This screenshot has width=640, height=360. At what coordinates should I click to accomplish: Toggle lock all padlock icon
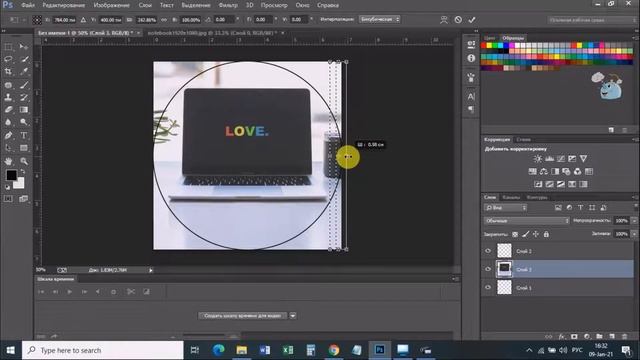[546, 234]
